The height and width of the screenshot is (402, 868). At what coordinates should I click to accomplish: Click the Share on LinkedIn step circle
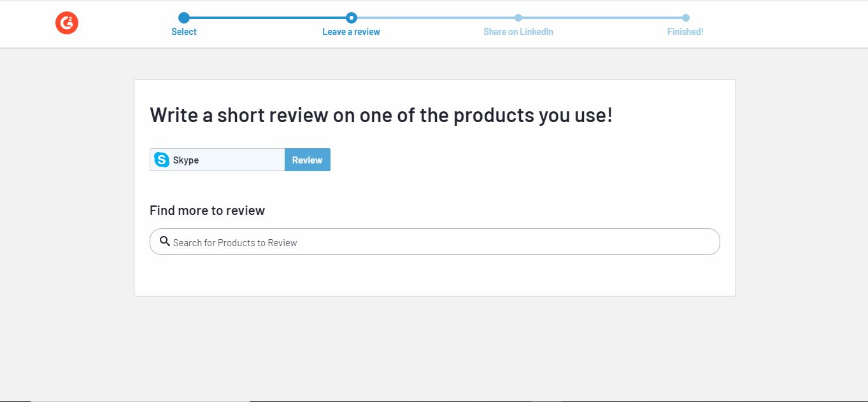[518, 18]
